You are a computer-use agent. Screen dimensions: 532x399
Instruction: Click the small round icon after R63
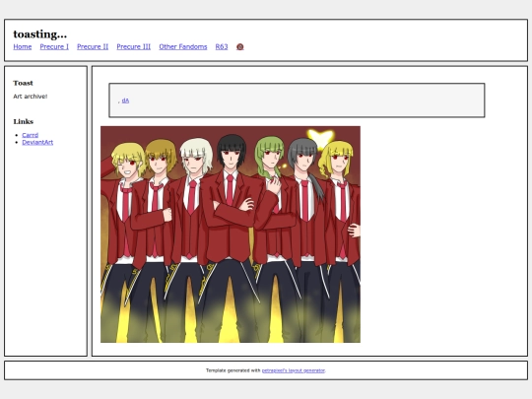tap(239, 47)
